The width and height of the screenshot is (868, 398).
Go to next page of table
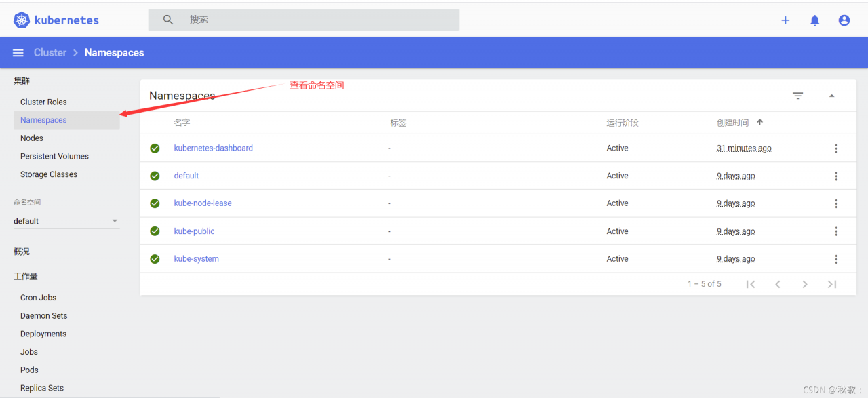pyautogui.click(x=805, y=284)
